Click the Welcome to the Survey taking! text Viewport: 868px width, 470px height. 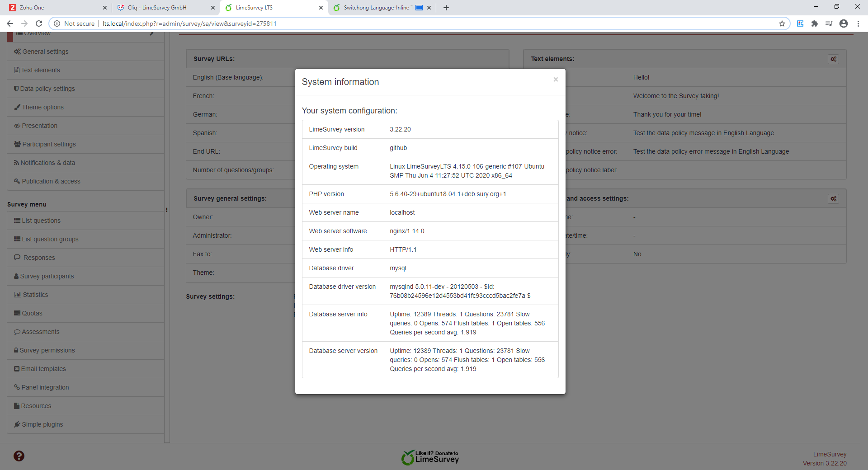676,96
